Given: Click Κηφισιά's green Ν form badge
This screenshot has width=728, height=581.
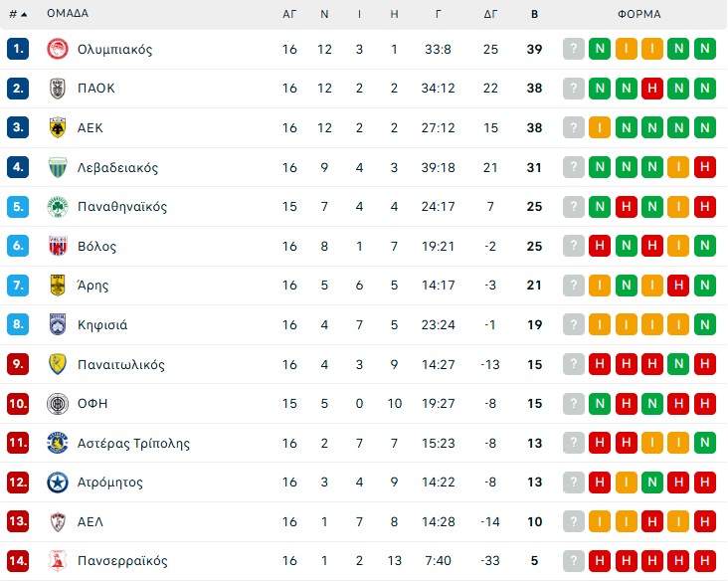Looking at the screenshot, I should click(704, 325).
